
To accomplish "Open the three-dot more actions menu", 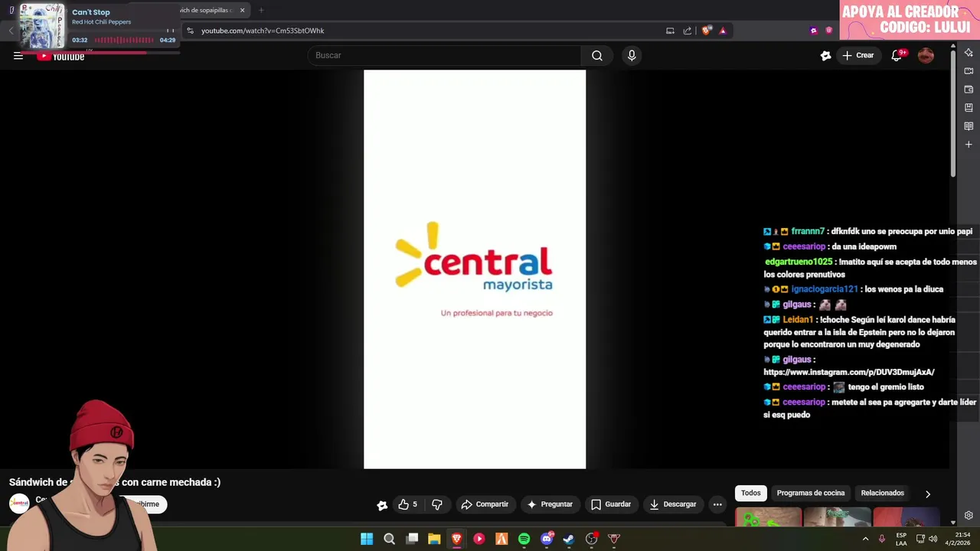I will pyautogui.click(x=717, y=504).
